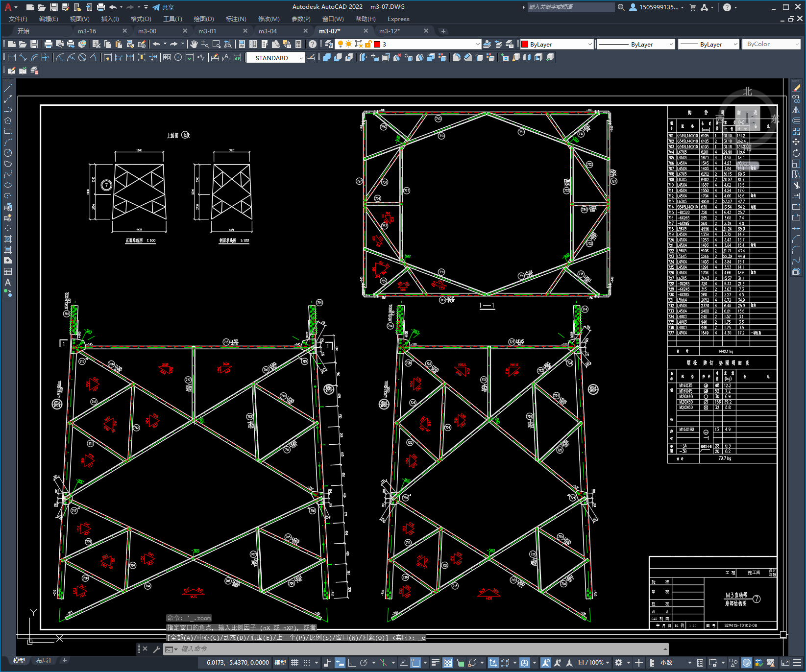Viewport: 806px width, 672px height.
Task: Open the QuickCalc calculator icon
Action: pos(298,44)
